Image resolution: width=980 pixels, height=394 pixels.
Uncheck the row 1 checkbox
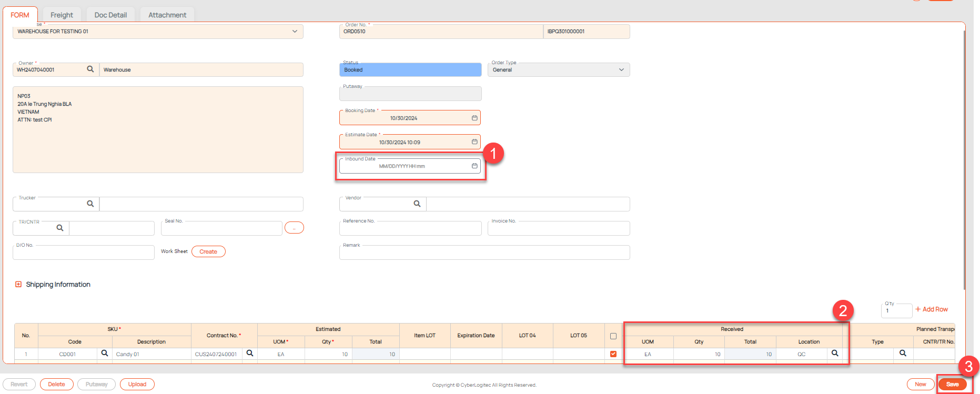click(613, 354)
